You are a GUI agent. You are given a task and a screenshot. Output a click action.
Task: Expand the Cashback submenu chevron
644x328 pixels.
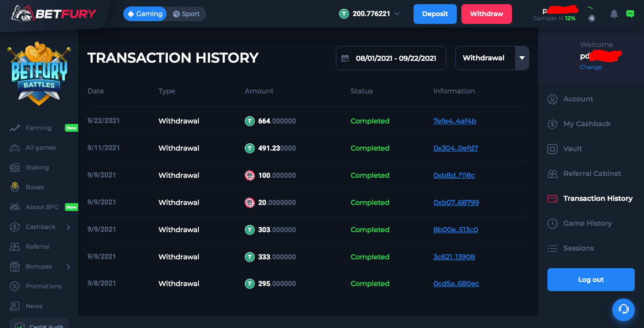tap(69, 227)
